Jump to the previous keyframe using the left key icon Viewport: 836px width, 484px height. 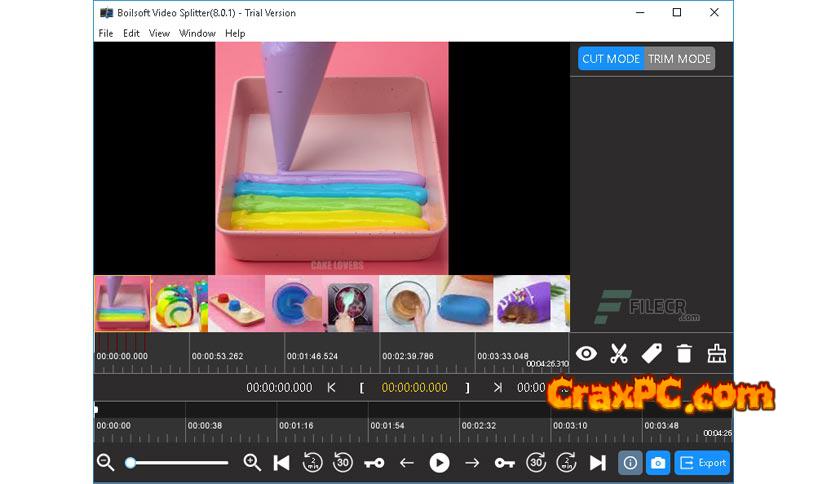pyautogui.click(x=374, y=463)
